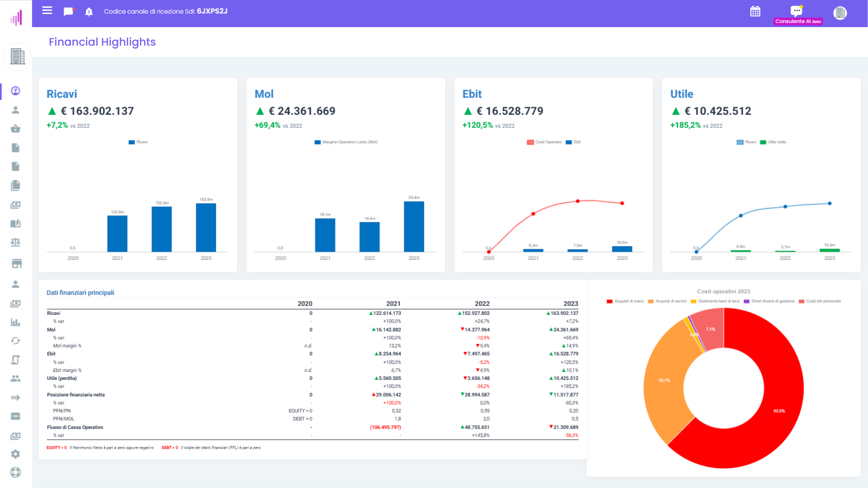Open the settings gear at sidebar bottom
Viewport: 868px width, 488px height.
point(15,454)
